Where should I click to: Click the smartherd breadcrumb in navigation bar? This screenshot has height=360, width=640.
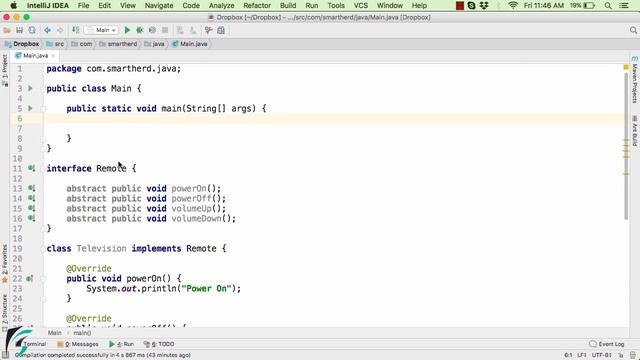point(118,44)
